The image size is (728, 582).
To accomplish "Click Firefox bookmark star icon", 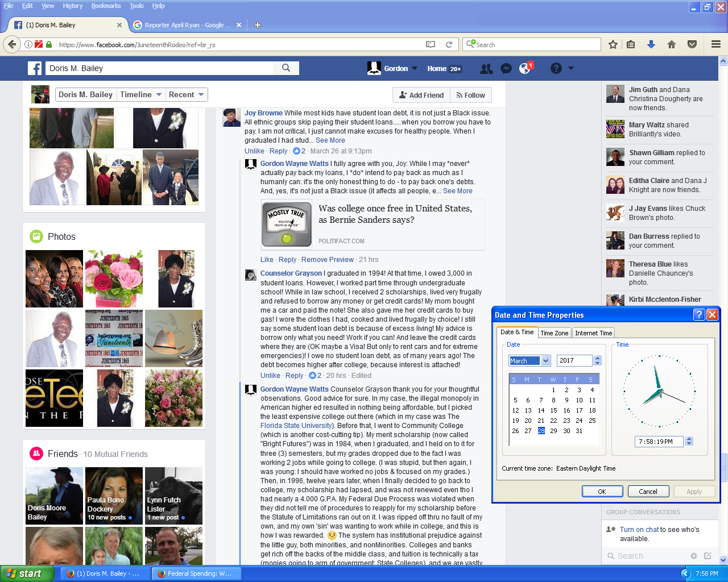I will (x=613, y=44).
